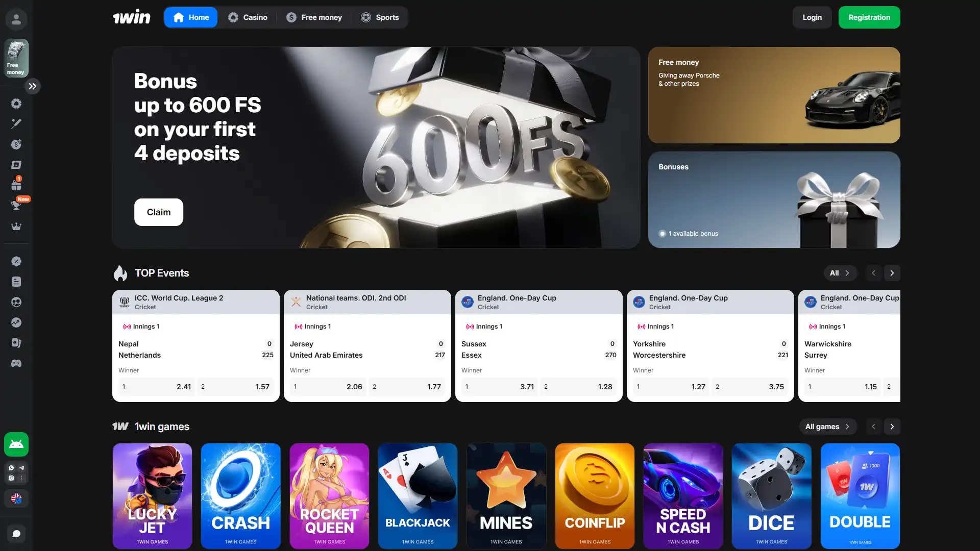This screenshot has height=551, width=980.
Task: Bet on Essex at odds 1.28
Action: coord(578,387)
